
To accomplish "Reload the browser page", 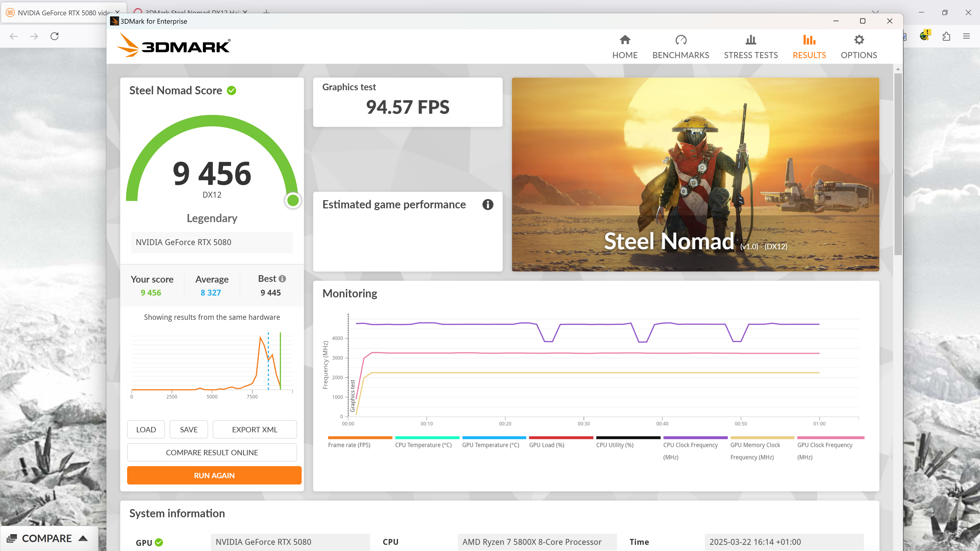I will pos(54,36).
